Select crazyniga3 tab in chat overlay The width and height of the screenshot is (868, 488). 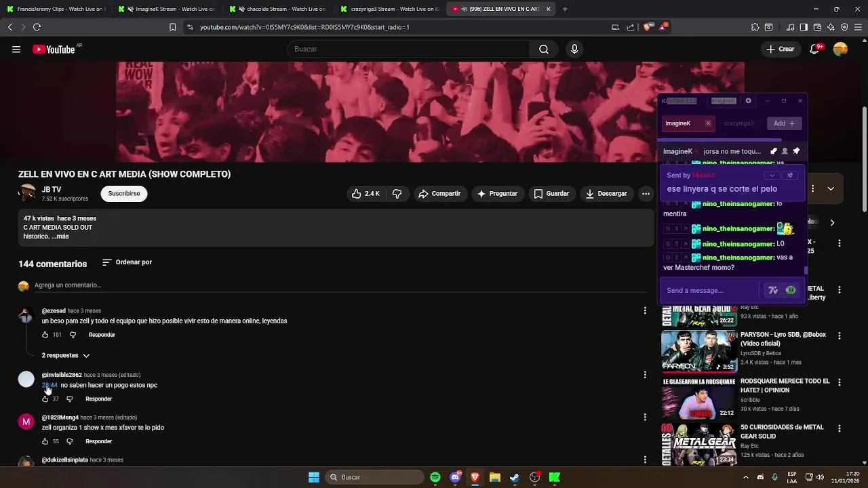(x=738, y=123)
